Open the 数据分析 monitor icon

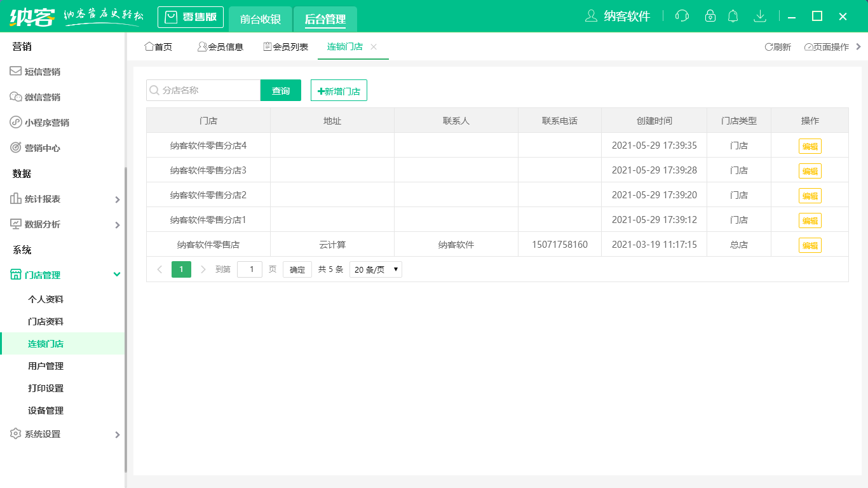click(15, 224)
